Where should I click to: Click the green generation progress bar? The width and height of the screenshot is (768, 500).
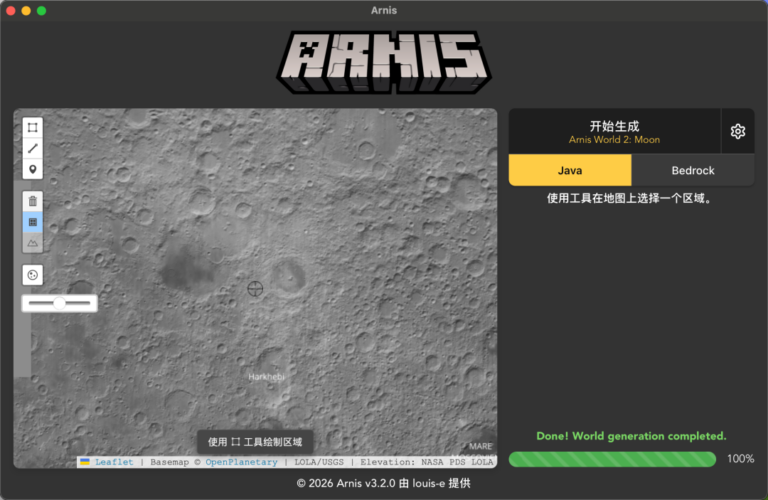click(x=612, y=459)
